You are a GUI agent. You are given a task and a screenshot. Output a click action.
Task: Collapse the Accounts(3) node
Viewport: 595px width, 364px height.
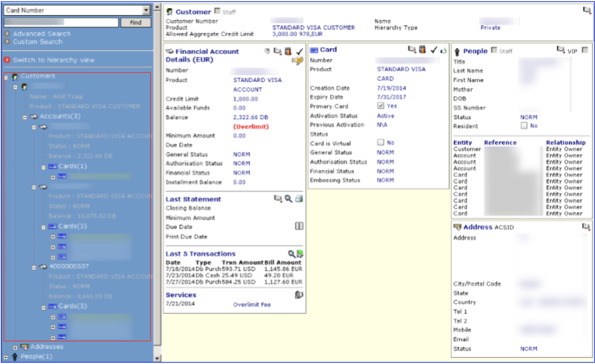25,117
